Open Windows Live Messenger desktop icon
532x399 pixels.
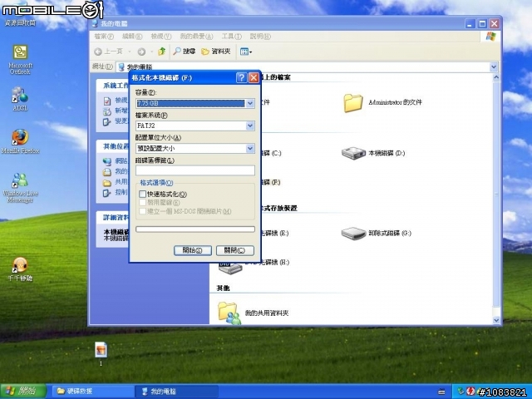point(20,188)
